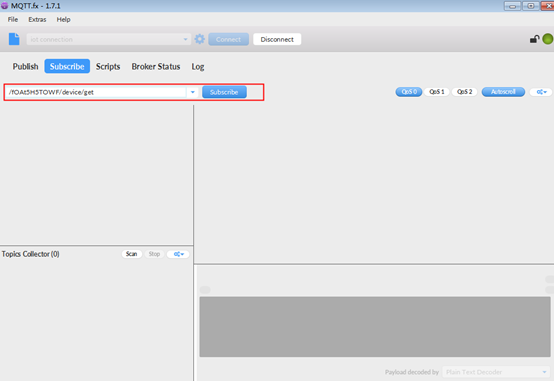Open the Extras menu
Image resolution: width=554 pixels, height=381 pixels.
pos(37,19)
